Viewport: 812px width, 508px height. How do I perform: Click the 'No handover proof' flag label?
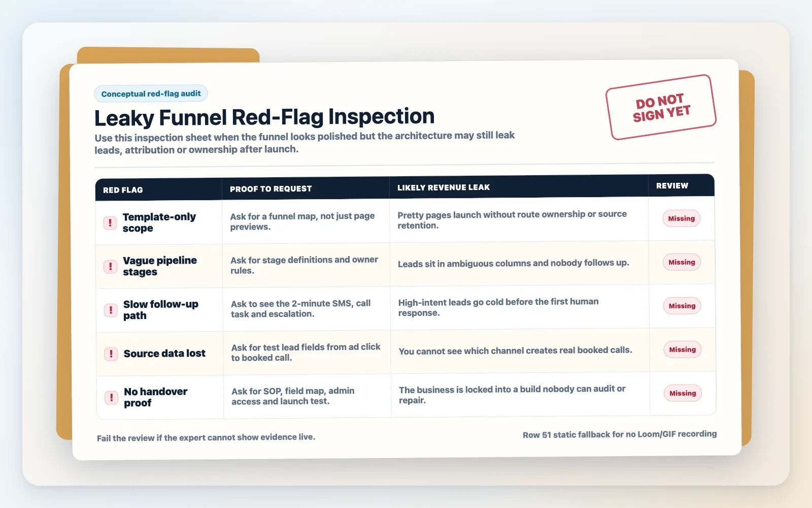click(x=155, y=397)
